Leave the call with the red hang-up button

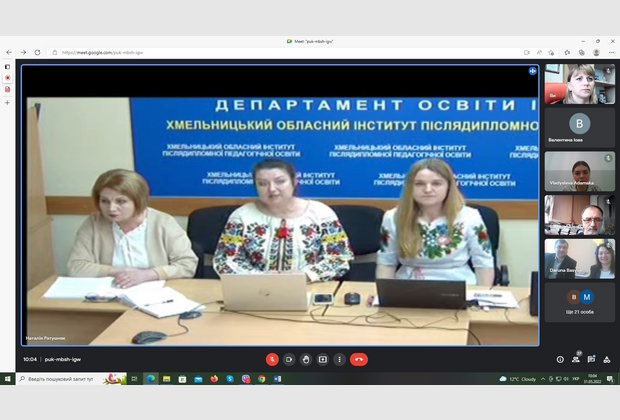click(x=359, y=359)
